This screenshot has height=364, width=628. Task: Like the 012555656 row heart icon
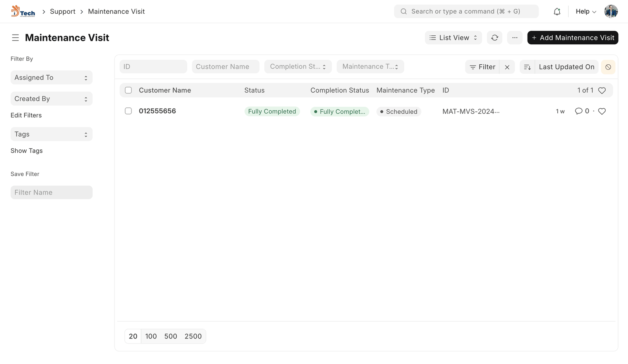pos(602,111)
